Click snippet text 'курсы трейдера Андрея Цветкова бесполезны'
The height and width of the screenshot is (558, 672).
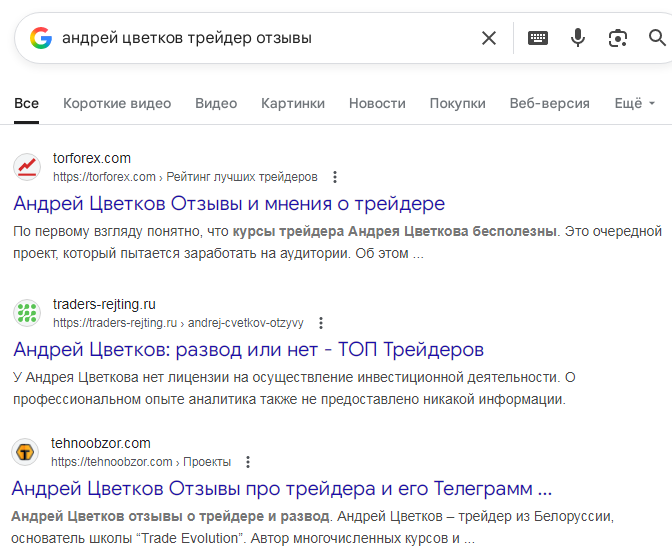pyautogui.click(x=394, y=231)
